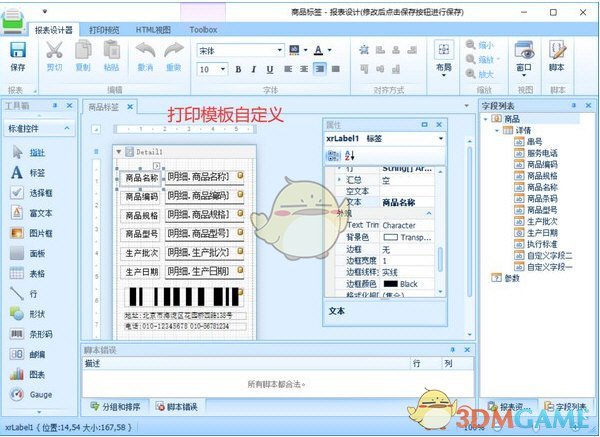Select the 表格 table tool
The image size is (600, 437).
tap(28, 274)
